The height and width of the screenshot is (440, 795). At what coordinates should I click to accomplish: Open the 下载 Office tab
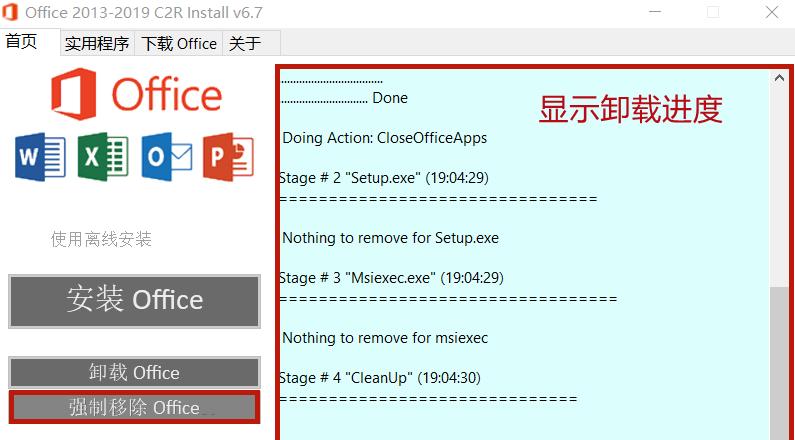pos(178,43)
